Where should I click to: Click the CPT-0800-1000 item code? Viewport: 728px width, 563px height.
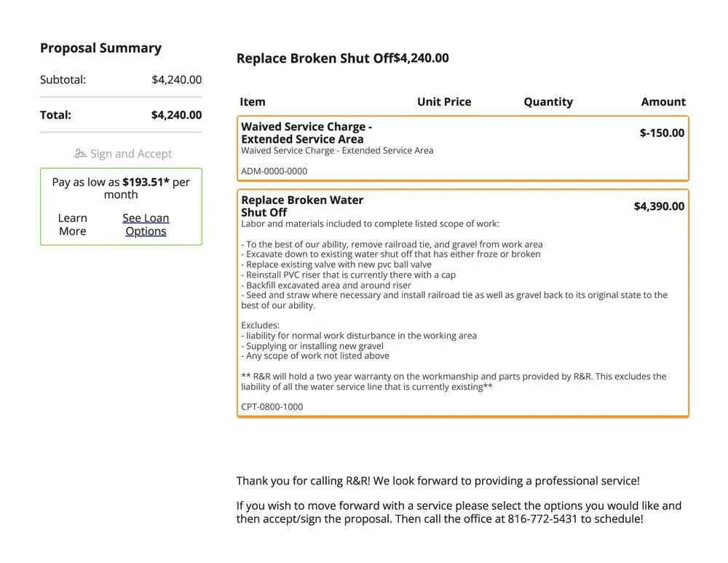(x=272, y=406)
